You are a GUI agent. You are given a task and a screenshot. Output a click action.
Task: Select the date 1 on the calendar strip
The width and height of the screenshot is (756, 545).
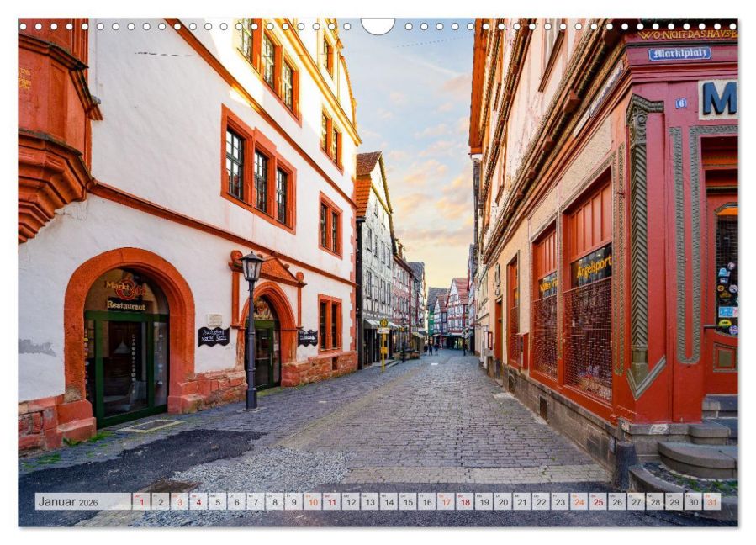point(141,502)
